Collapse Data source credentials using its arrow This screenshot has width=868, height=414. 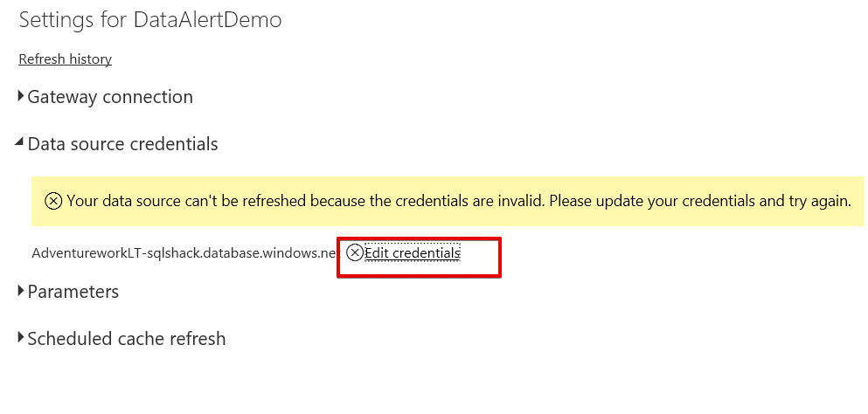[20, 143]
